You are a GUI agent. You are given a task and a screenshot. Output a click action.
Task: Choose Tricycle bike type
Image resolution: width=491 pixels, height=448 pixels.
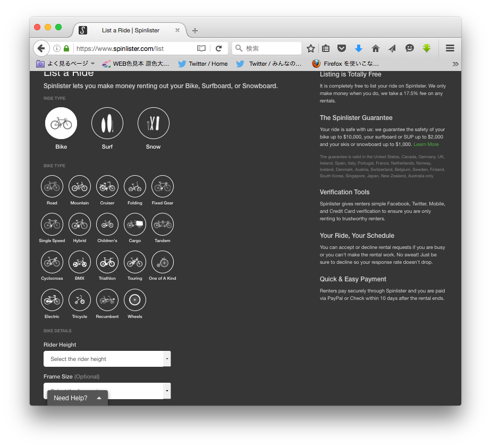click(x=80, y=300)
